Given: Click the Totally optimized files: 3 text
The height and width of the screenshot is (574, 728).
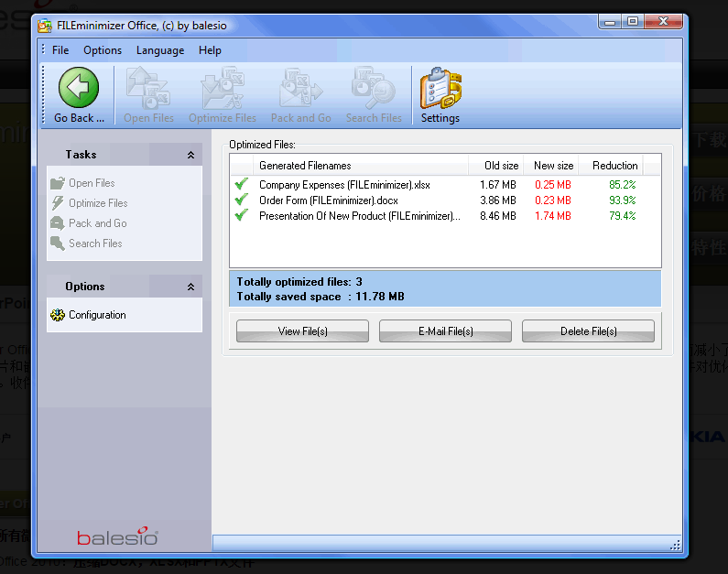Looking at the screenshot, I should click(x=299, y=282).
